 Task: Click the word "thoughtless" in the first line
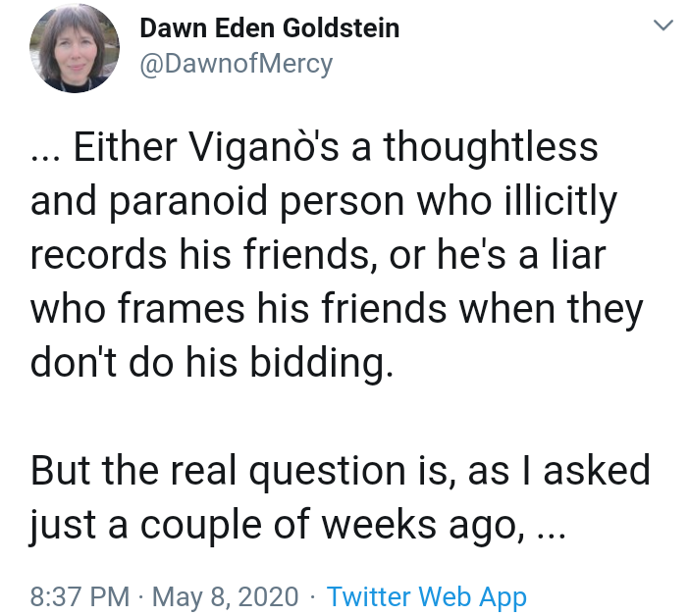(491, 147)
